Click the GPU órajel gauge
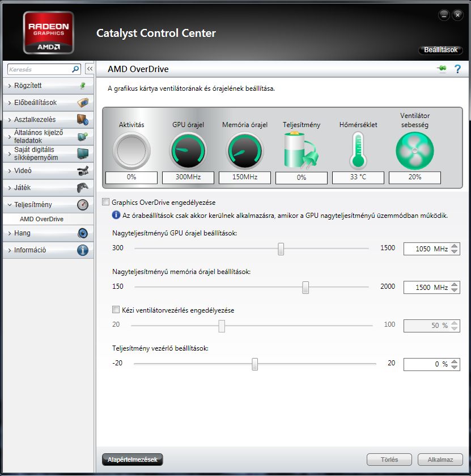This screenshot has height=476, width=471. [x=188, y=150]
